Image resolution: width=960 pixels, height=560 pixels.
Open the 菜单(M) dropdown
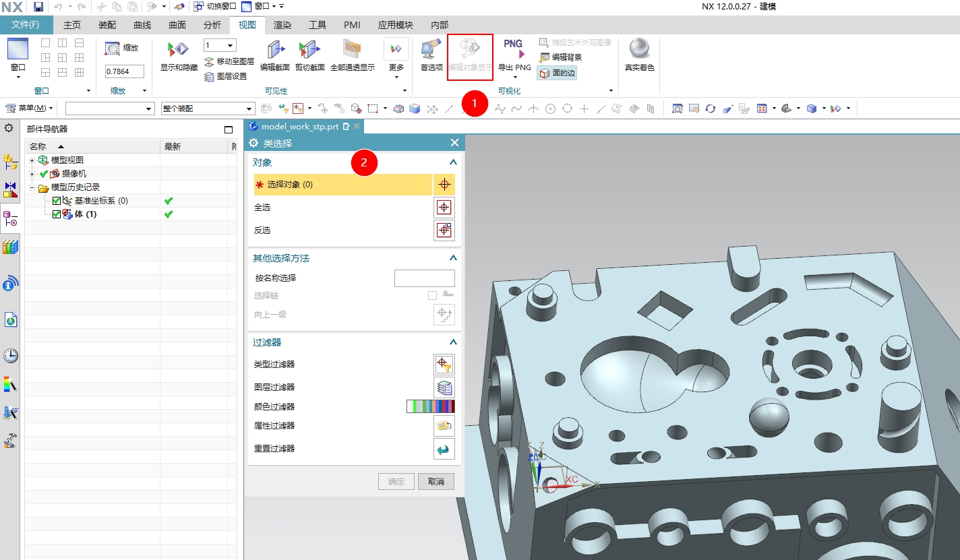point(30,108)
